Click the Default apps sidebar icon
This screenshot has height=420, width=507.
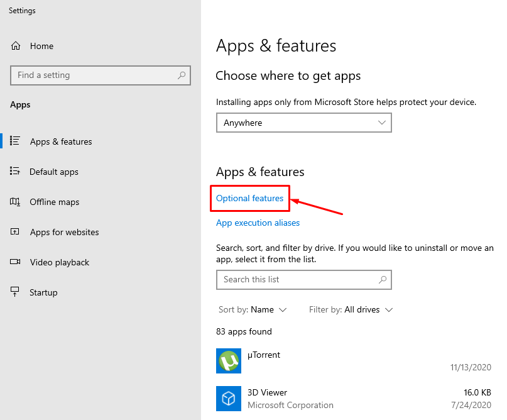15,171
